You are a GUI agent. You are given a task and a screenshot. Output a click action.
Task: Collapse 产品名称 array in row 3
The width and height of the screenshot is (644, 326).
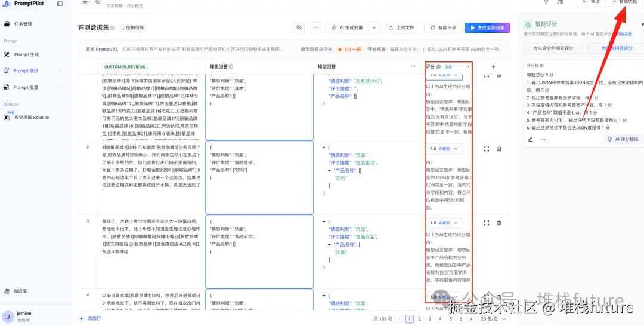(x=330, y=245)
